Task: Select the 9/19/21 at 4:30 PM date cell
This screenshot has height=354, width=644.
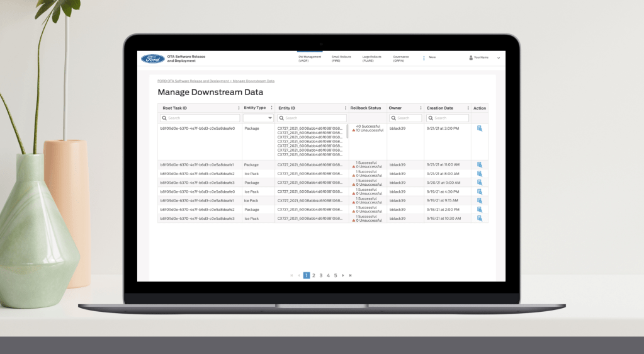Action: pos(443,191)
